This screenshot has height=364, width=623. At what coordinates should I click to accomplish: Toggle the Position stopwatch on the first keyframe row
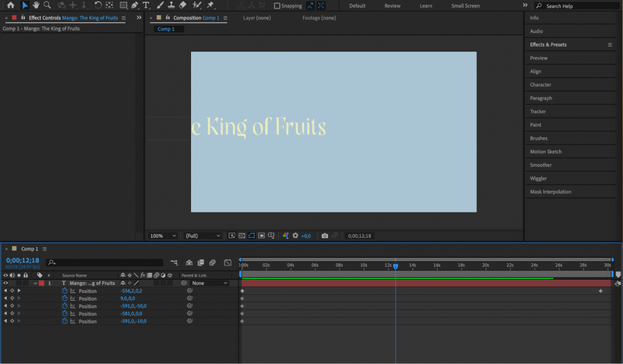[x=65, y=290]
